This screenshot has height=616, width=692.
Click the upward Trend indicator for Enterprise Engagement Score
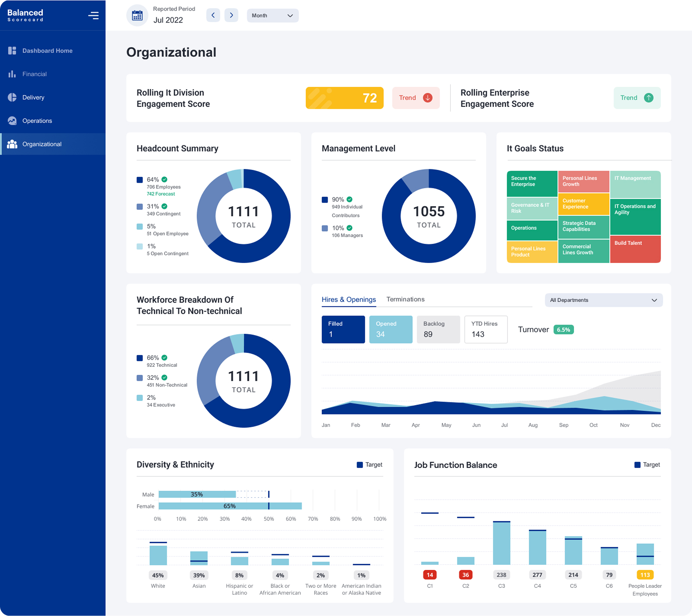pos(637,98)
